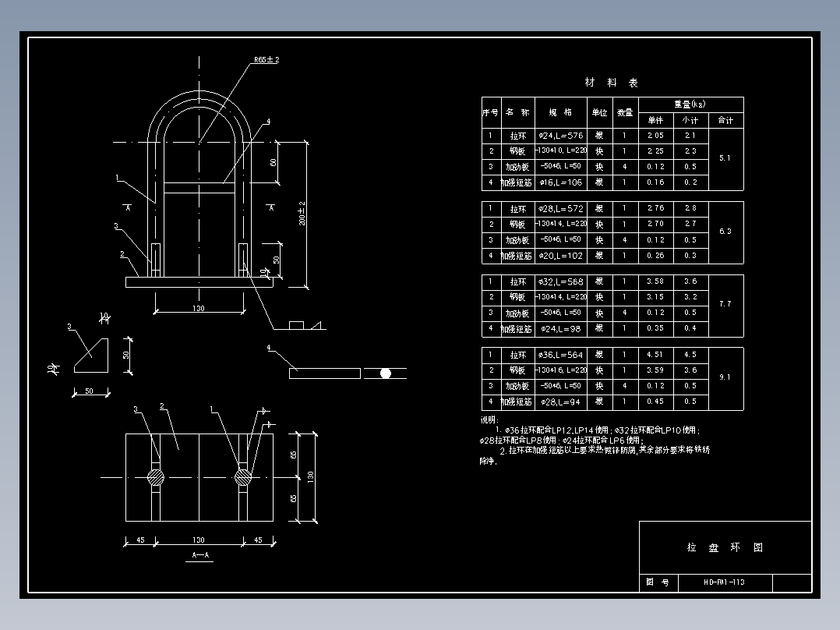Click the 单位 header cell
This screenshot has width=840, height=630.
[600, 112]
